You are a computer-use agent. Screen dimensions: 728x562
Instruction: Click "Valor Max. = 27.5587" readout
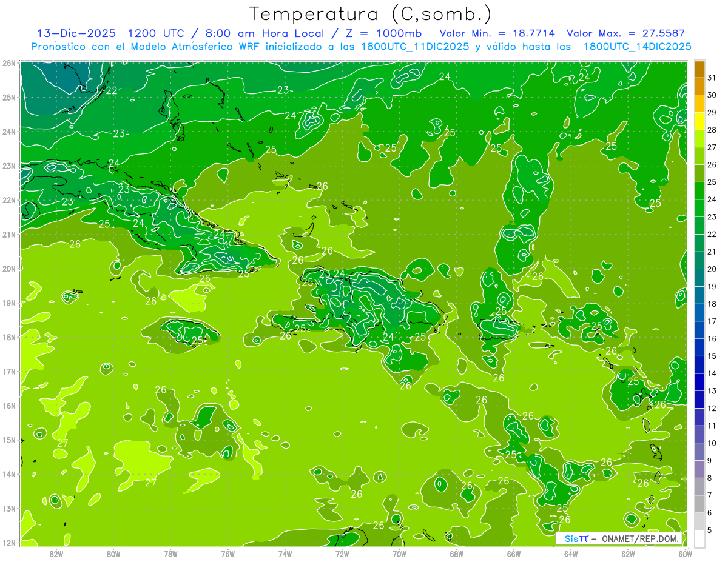point(626,33)
